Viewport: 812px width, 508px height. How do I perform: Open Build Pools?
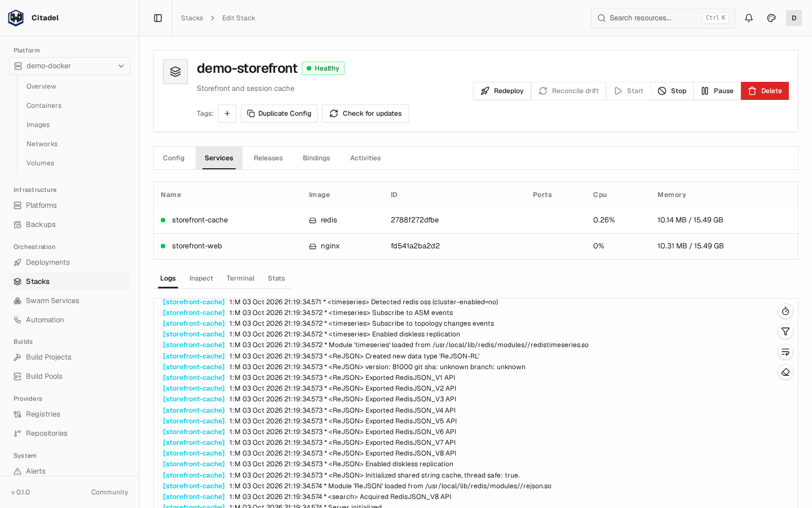(69, 376)
